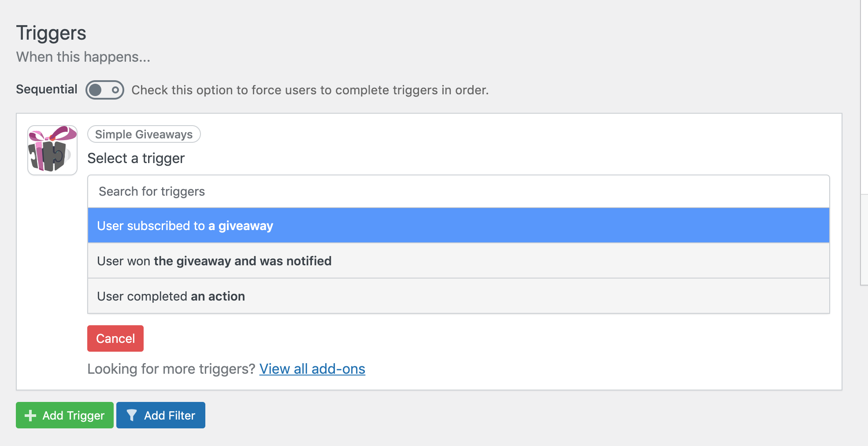Cancel the trigger selection

[x=115, y=338]
